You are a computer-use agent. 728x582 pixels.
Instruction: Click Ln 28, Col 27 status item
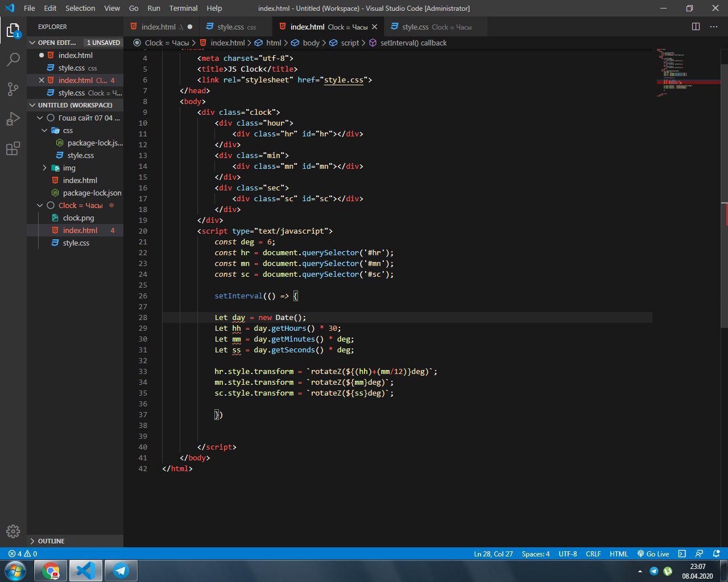(494, 554)
